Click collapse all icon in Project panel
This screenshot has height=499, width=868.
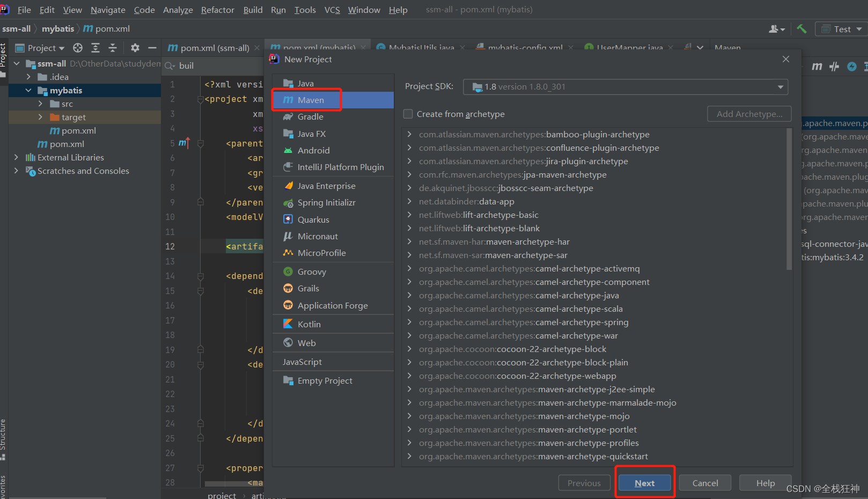(113, 48)
